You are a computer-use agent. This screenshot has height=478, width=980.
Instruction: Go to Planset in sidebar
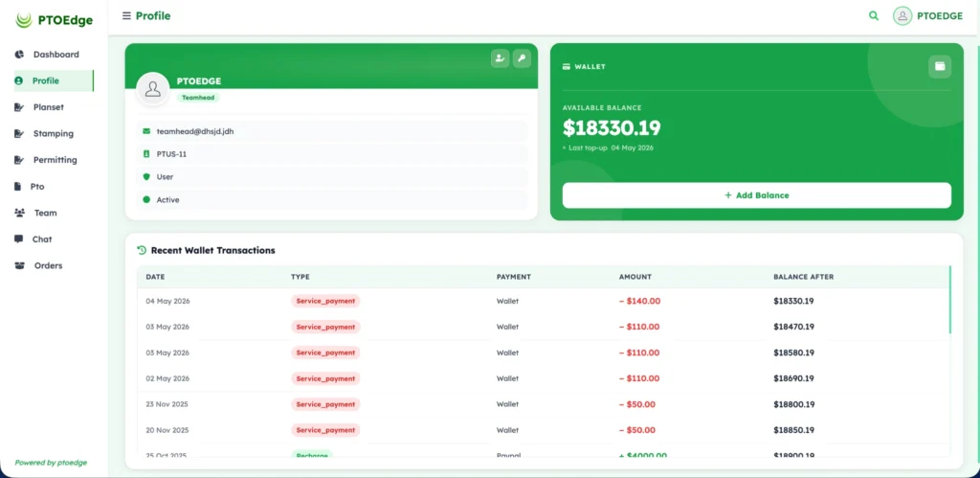[54, 107]
